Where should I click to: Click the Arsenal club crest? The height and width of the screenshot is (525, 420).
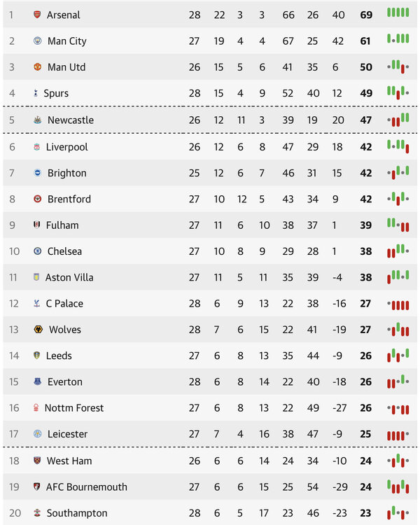point(37,15)
